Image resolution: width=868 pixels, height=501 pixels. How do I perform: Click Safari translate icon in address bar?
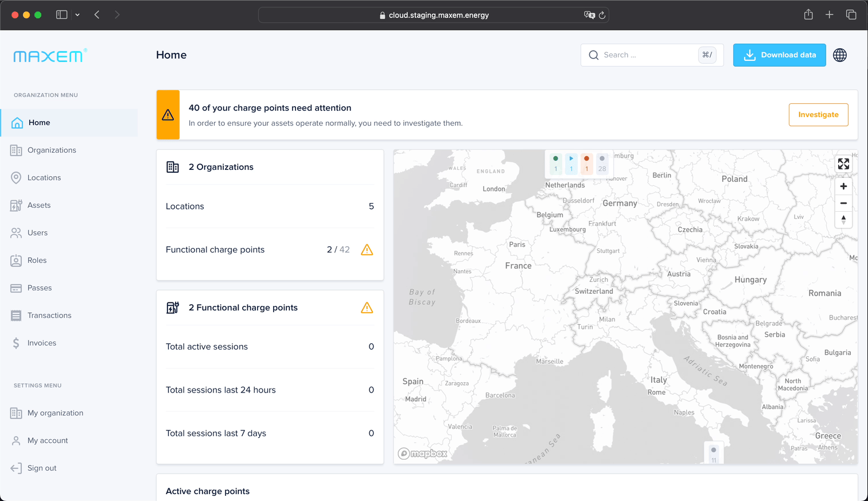click(589, 15)
